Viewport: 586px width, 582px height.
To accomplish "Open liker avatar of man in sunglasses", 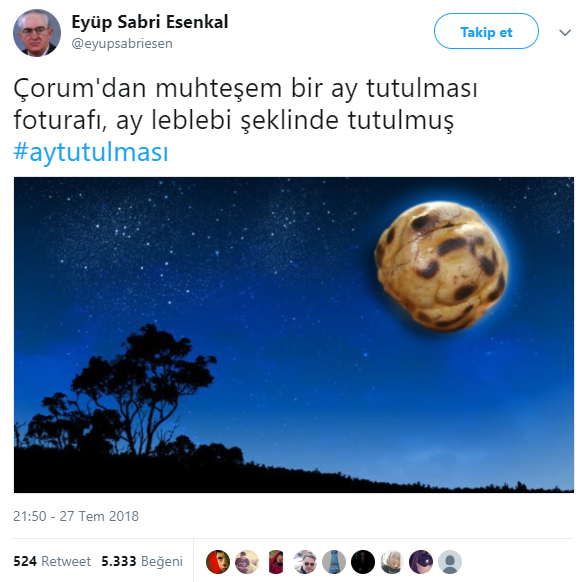I will pos(305,562).
